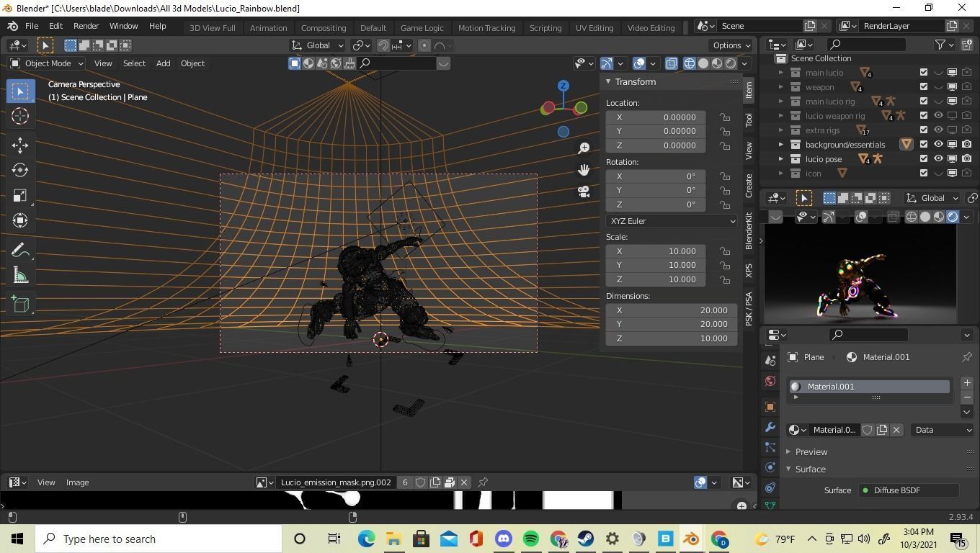The height and width of the screenshot is (553, 980).
Task: Open the Object Mode dropdown
Action: (47, 63)
